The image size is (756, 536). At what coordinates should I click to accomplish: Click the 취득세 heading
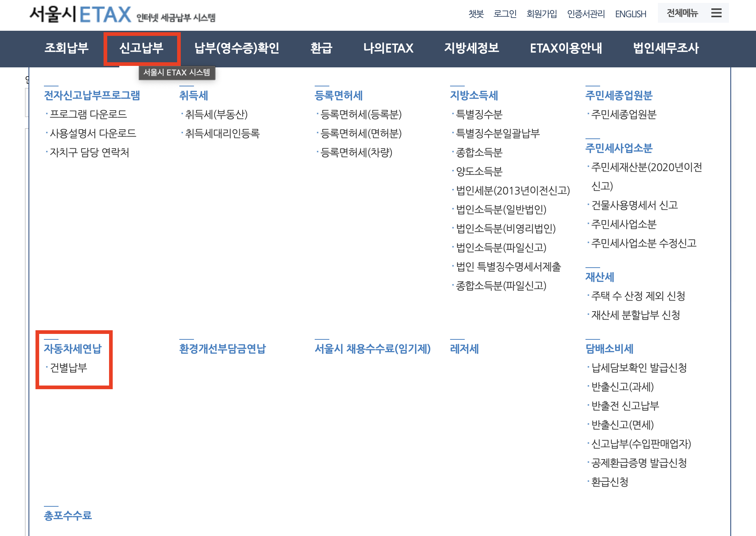[194, 96]
